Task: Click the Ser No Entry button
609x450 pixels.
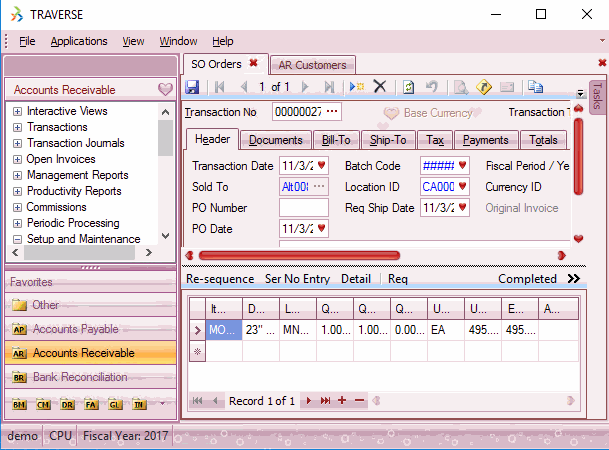Action: click(x=297, y=279)
